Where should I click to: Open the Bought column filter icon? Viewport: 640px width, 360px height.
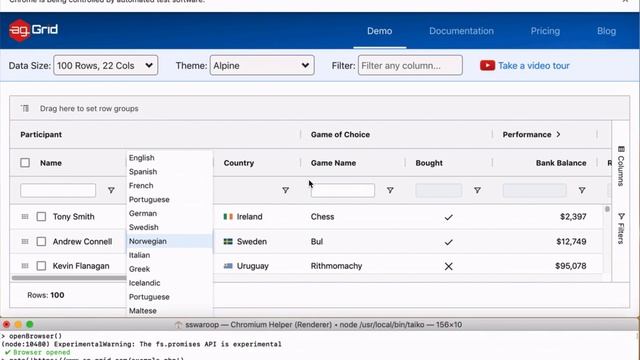477,191
